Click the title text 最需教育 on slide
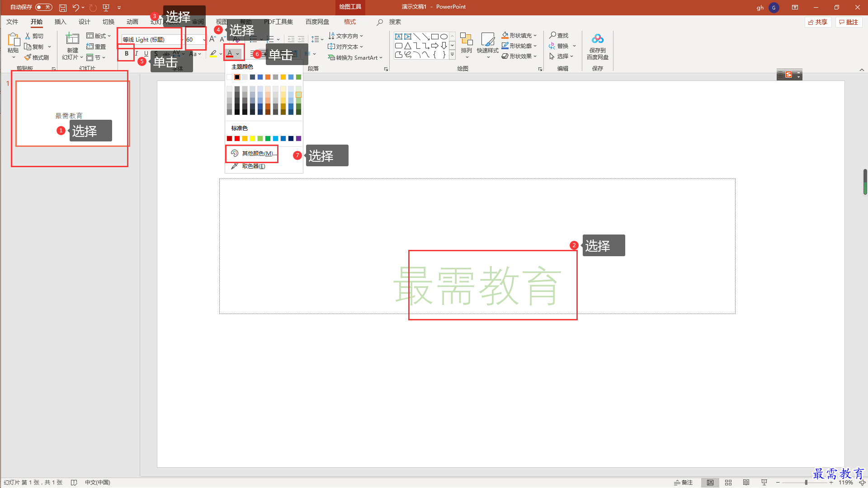This screenshot has width=868, height=488. (x=477, y=286)
